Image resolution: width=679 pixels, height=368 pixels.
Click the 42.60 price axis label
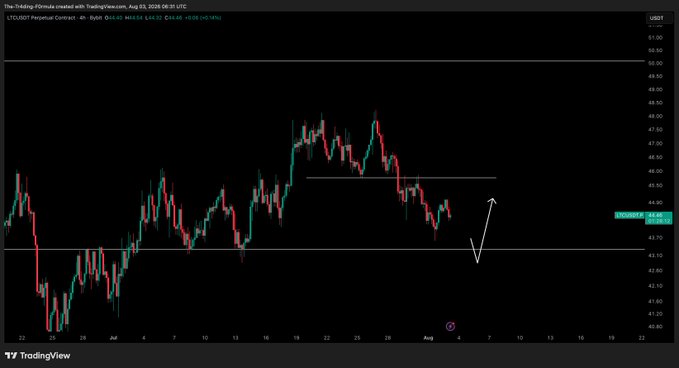click(655, 271)
